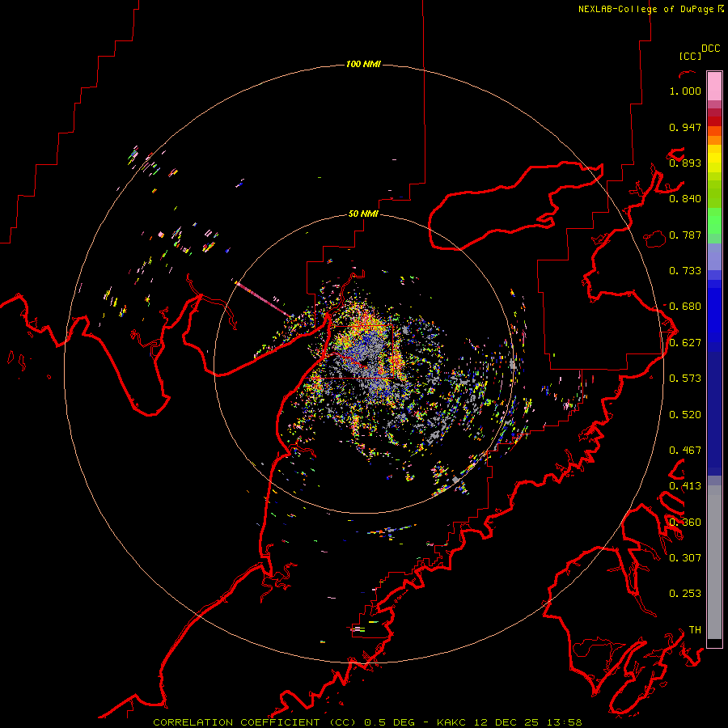Click the 0.680 legend value
728x728 pixels.
pyautogui.click(x=685, y=307)
